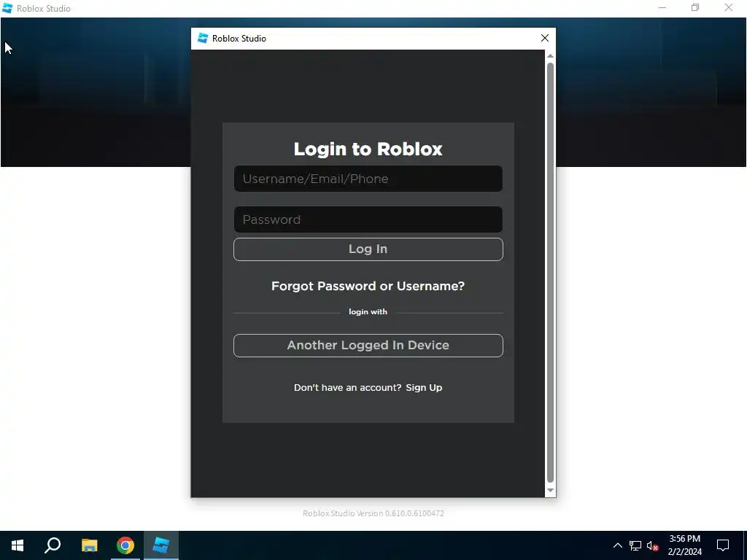The height and width of the screenshot is (560, 747).
Task: Open Windows taskbar search
Action: (x=53, y=545)
